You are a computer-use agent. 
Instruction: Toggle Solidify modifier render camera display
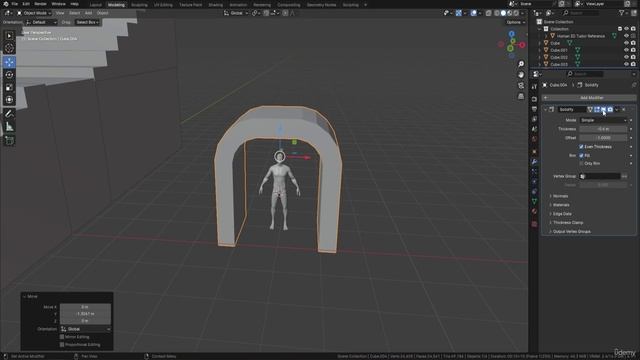pyautogui.click(x=610, y=109)
